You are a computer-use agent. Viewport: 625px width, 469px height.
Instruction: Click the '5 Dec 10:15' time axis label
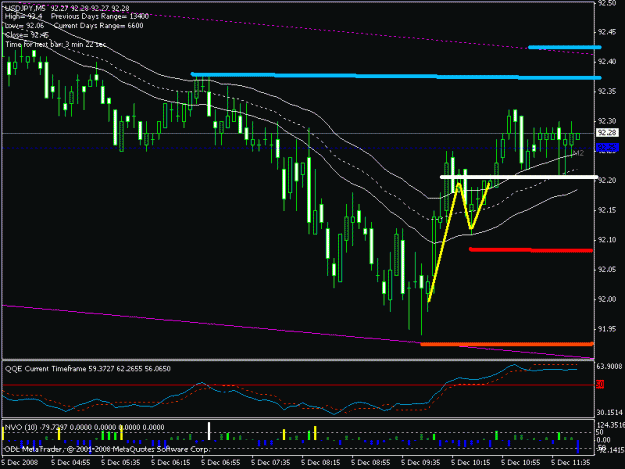coord(471,463)
